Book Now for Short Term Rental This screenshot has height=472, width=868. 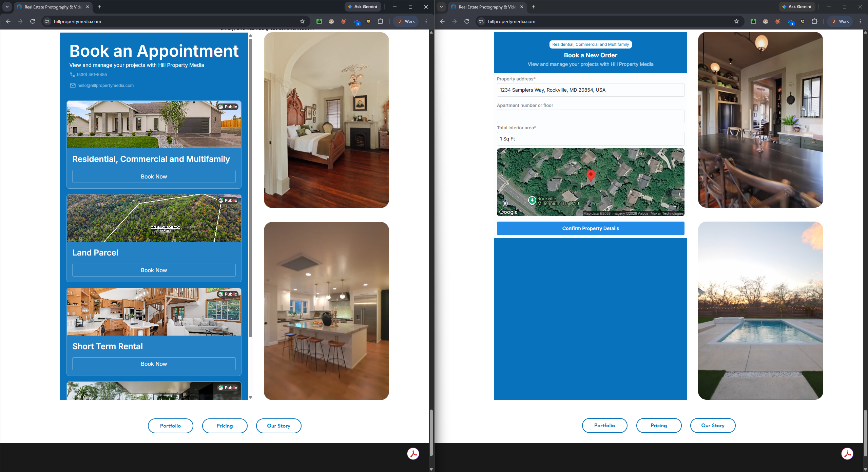point(154,364)
